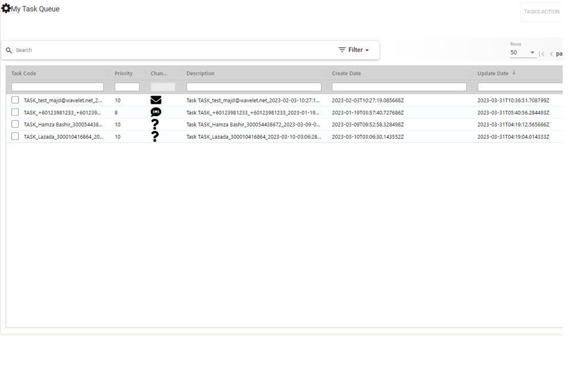Image resolution: width=588 pixels, height=368 pixels.
Task: Go to the first page using pagination icon
Action: [x=541, y=54]
